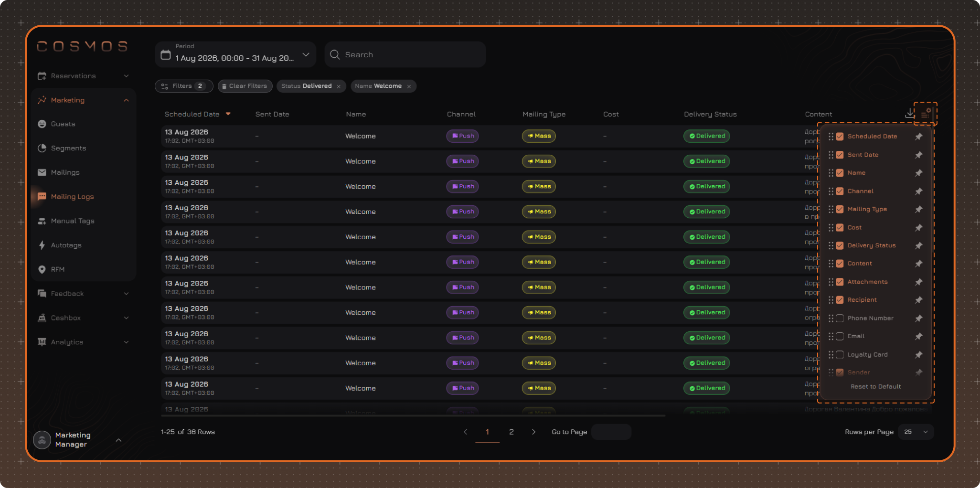Open Guests in sidebar
This screenshot has height=488, width=980.
click(x=63, y=124)
